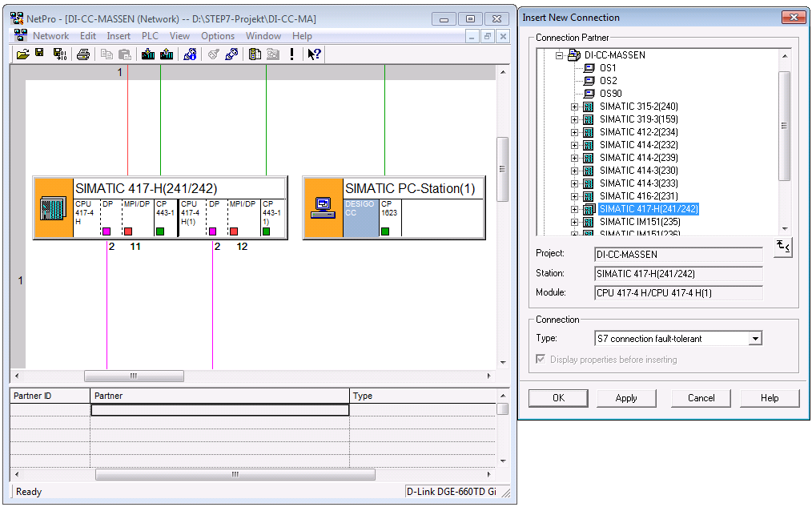The image size is (812, 507).
Task: Open the connection Type dropdown
Action: (754, 339)
